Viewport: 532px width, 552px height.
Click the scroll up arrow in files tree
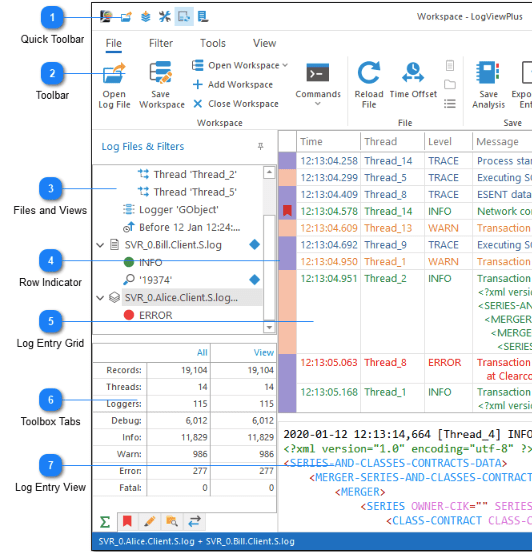point(269,172)
